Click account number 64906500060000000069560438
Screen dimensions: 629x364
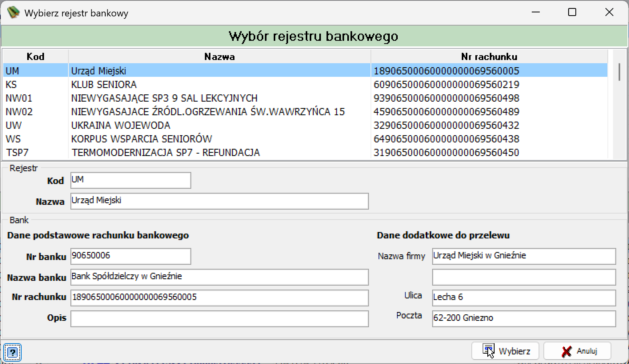[x=446, y=139]
